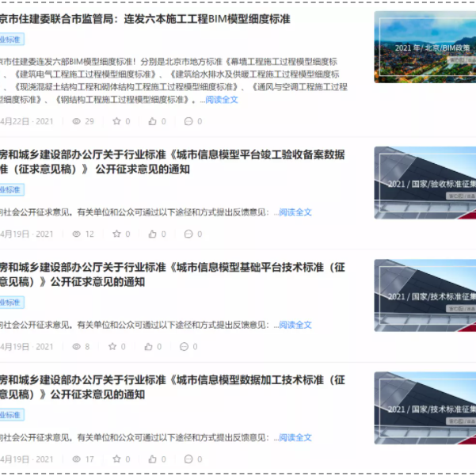
Task: Click the eye icon showing 29 views
Action: 77,121
